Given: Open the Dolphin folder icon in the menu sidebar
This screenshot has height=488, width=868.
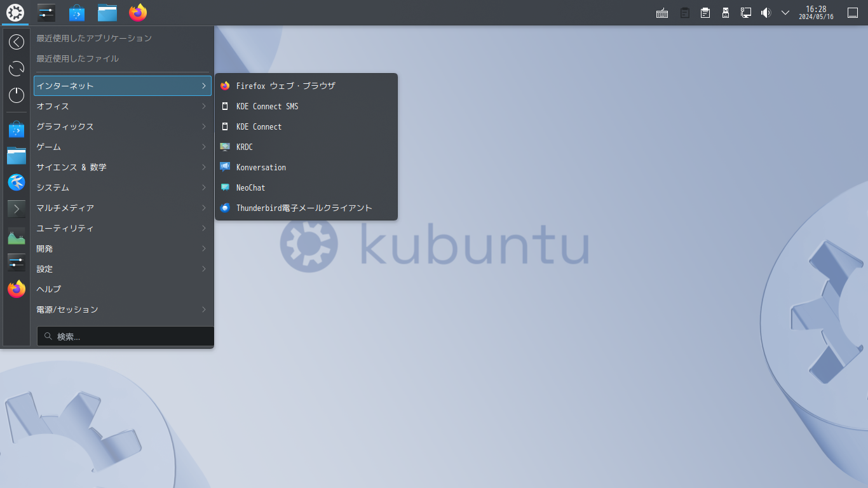Looking at the screenshot, I should [17, 156].
